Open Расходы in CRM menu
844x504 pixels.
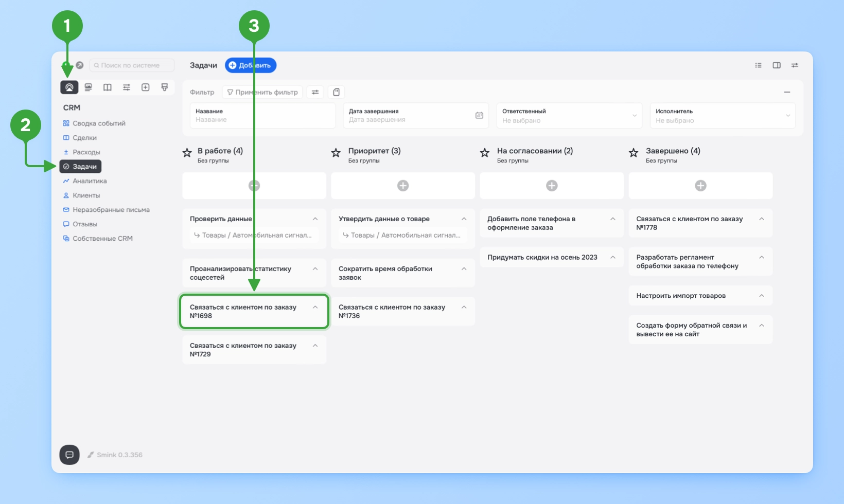tap(81, 152)
